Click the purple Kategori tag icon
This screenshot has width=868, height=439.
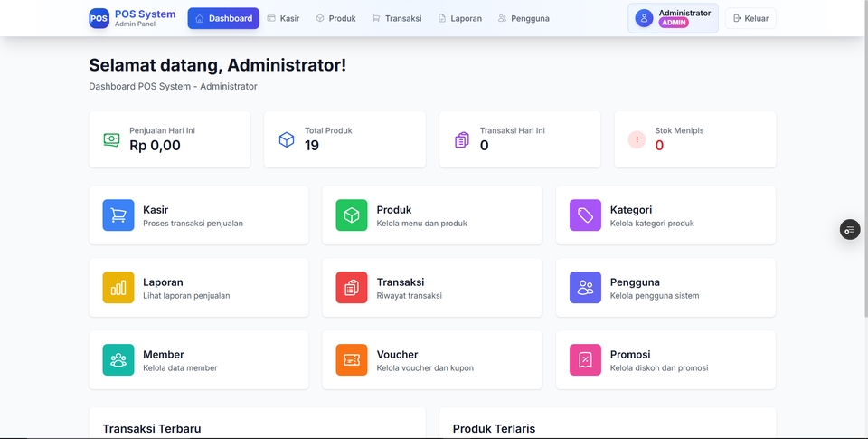[585, 215]
